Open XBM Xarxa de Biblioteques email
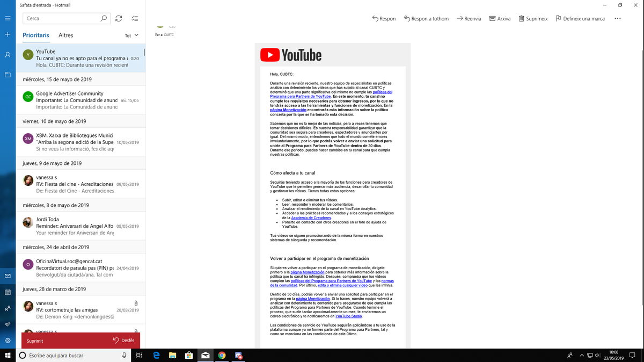Screen dimensions: 644x362 (80, 142)
